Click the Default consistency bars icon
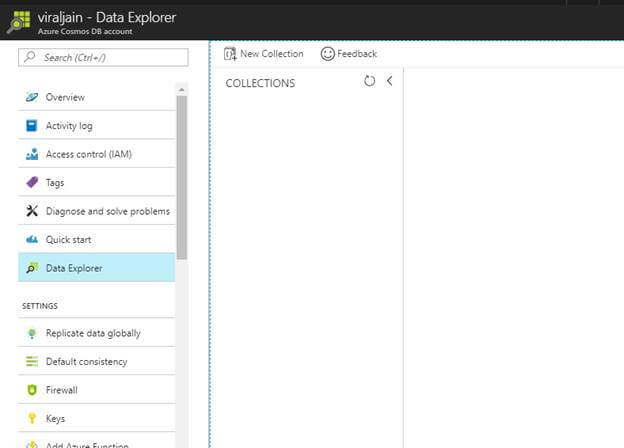The height and width of the screenshot is (448, 624). click(32, 361)
